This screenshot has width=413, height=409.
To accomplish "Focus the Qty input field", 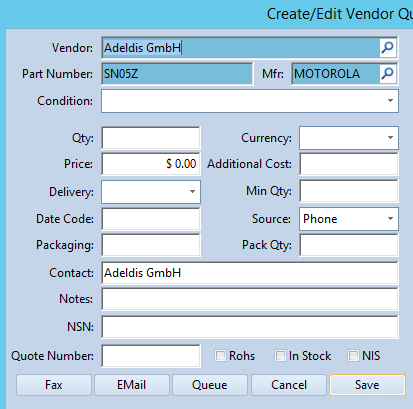I will click(151, 138).
